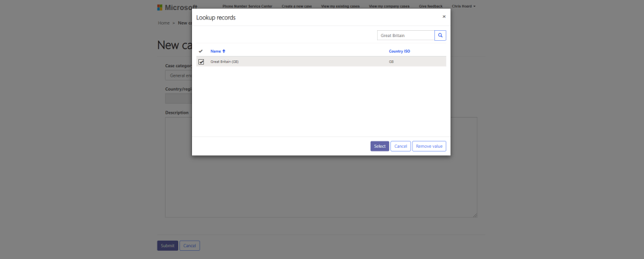Close the Lookup records dialog
Screen dimensions: 644x259
click(444, 17)
